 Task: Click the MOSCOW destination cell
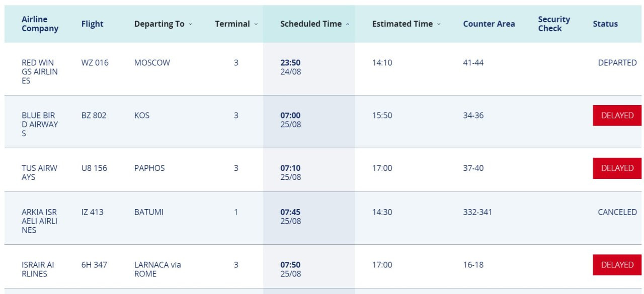[152, 63]
